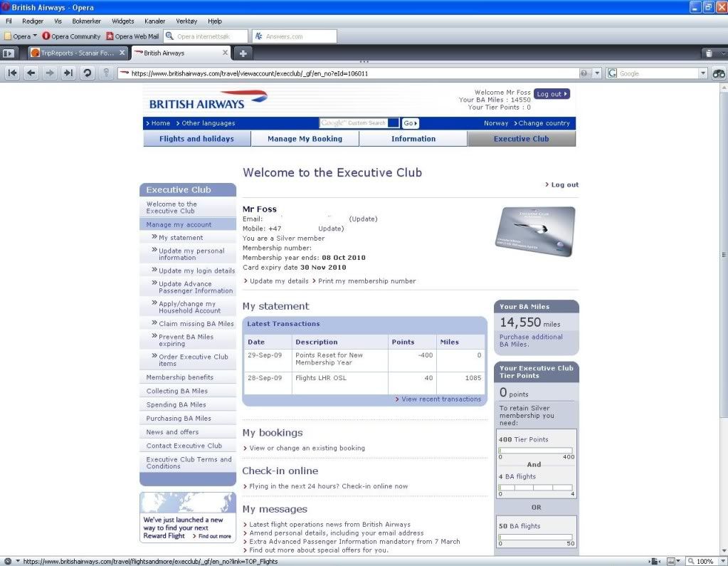Viewport: 728px width, 566px height.
Task: Click the binoculars find icon
Action: [719, 73]
